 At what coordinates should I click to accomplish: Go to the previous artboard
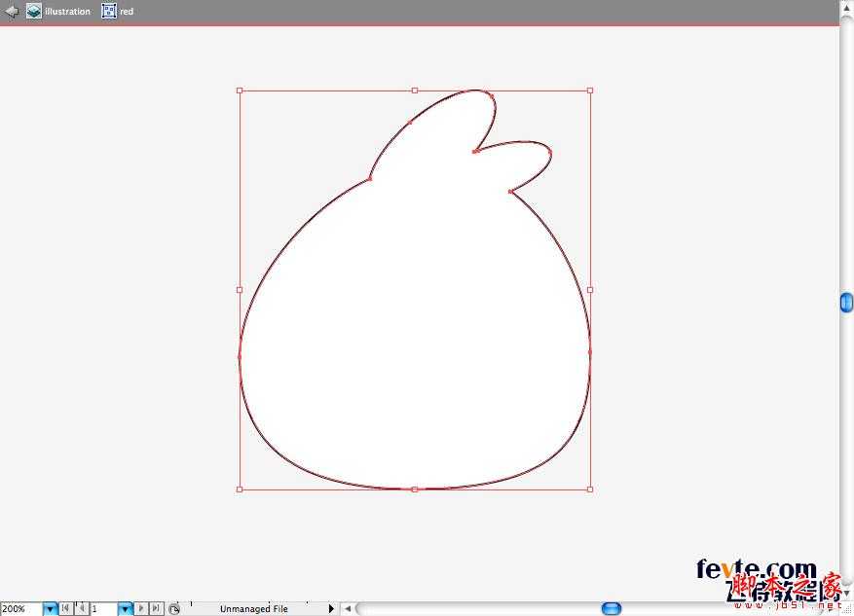coord(81,608)
